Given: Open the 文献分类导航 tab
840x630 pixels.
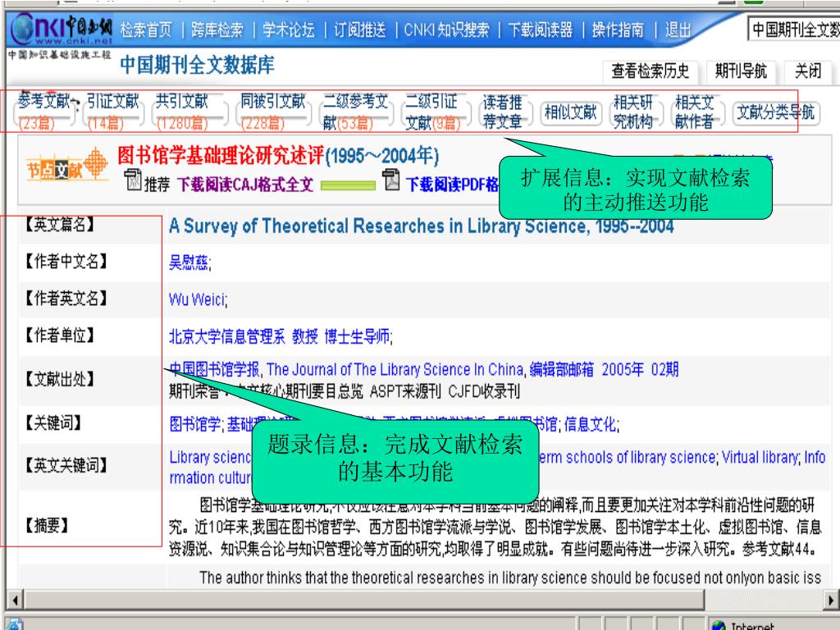Looking at the screenshot, I should click(x=776, y=112).
